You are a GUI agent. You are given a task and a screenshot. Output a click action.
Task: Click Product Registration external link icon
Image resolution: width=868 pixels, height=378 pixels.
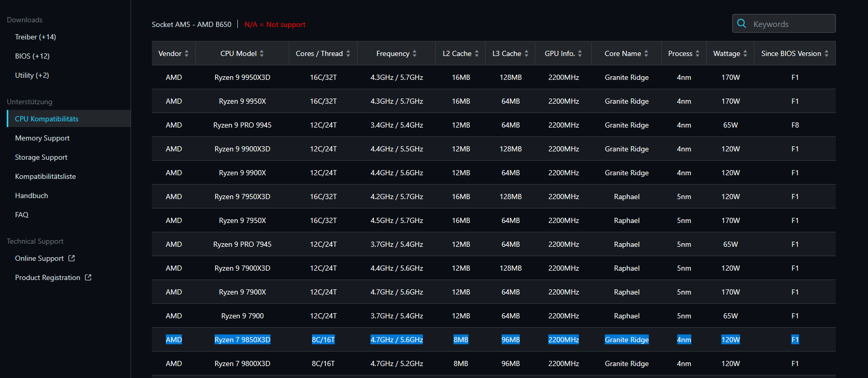pyautogui.click(x=88, y=277)
